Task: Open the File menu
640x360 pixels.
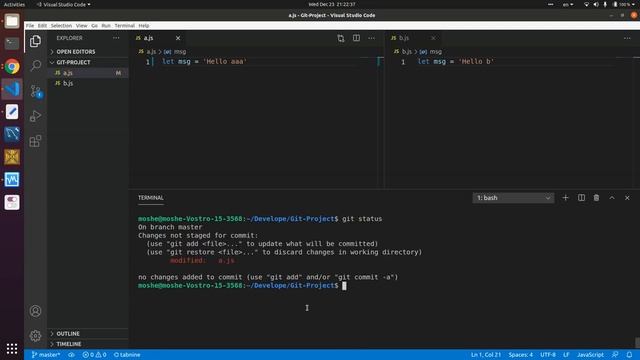Action: pyautogui.click(x=30, y=25)
